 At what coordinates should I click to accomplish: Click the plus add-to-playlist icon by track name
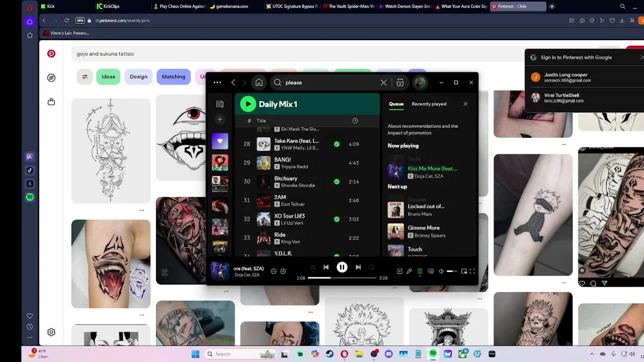click(x=283, y=271)
